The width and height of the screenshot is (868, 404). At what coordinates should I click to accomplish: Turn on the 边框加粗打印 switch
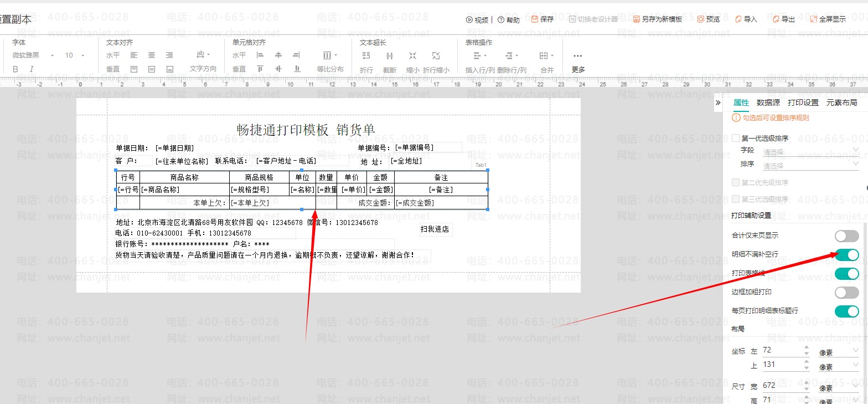tap(846, 292)
